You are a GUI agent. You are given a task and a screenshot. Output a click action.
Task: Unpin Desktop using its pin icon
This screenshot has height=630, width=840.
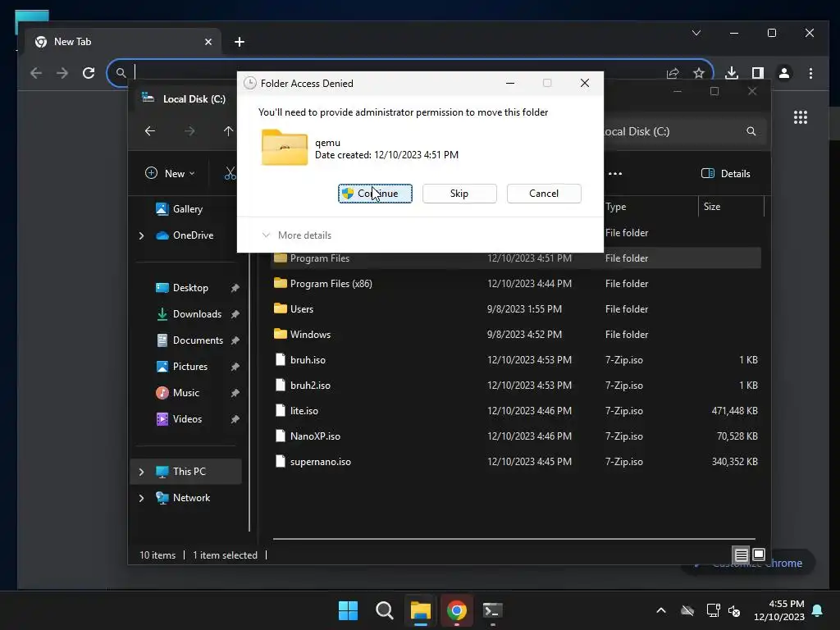coord(235,288)
